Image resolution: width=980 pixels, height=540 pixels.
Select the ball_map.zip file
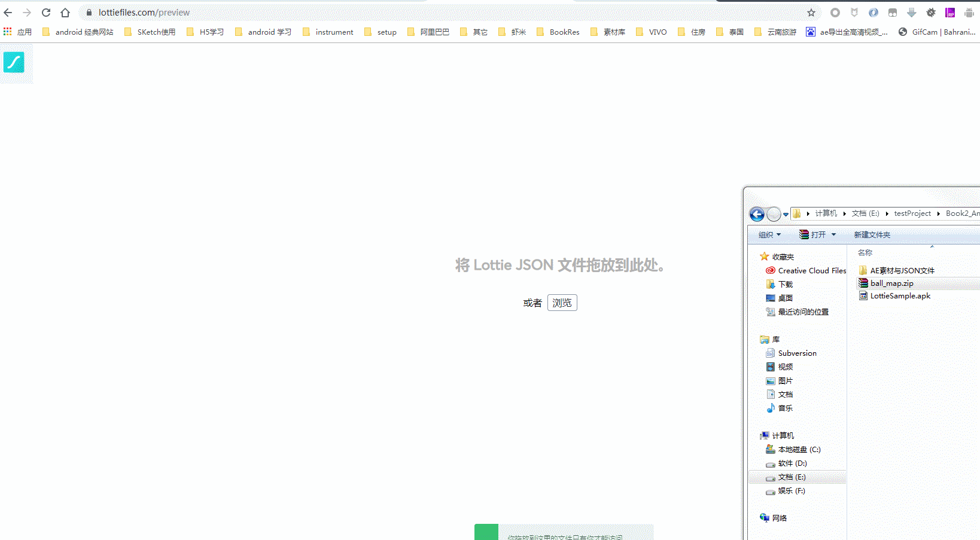click(x=918, y=283)
